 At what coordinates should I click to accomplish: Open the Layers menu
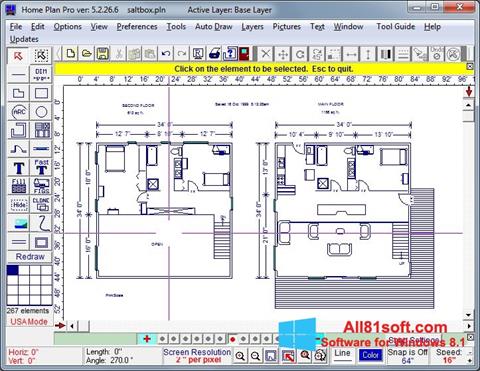[x=252, y=27]
